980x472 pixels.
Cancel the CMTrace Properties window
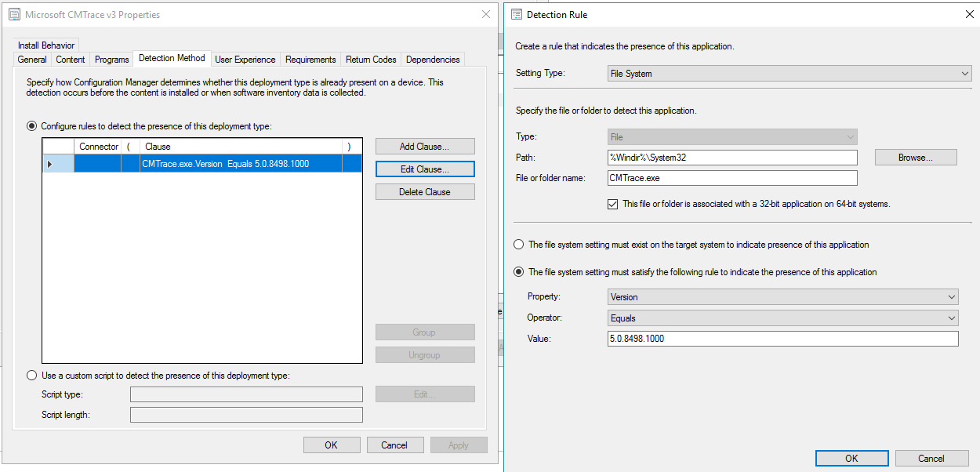click(395, 445)
